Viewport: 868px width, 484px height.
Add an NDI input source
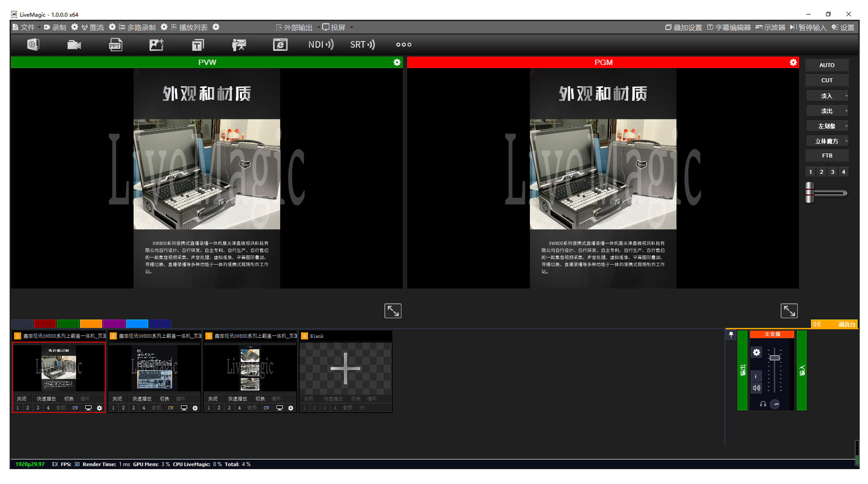click(321, 45)
